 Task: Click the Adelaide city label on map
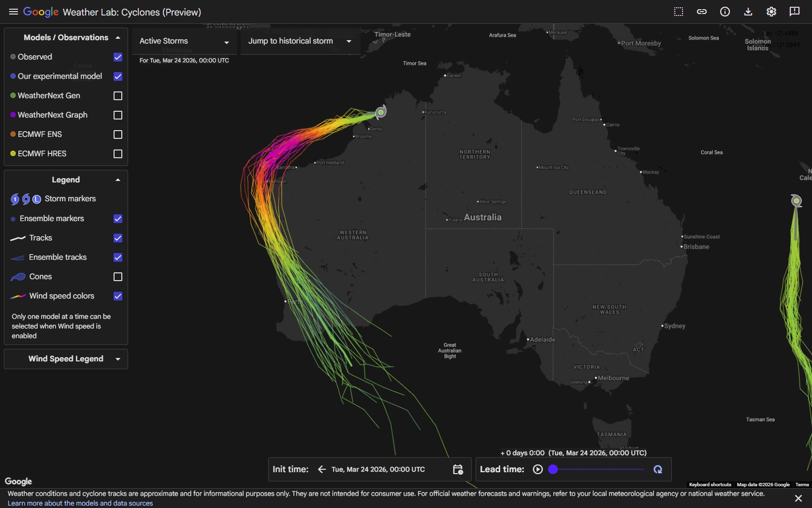pos(543,340)
